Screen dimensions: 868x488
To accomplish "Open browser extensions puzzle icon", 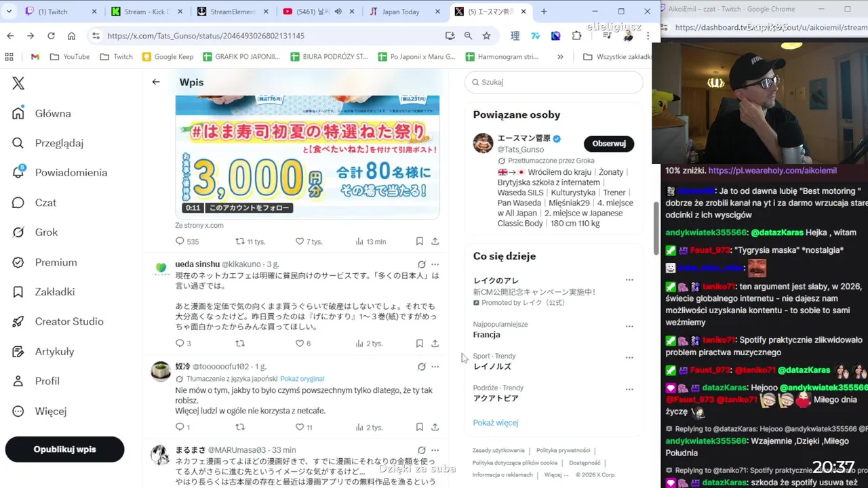I will pos(576,36).
